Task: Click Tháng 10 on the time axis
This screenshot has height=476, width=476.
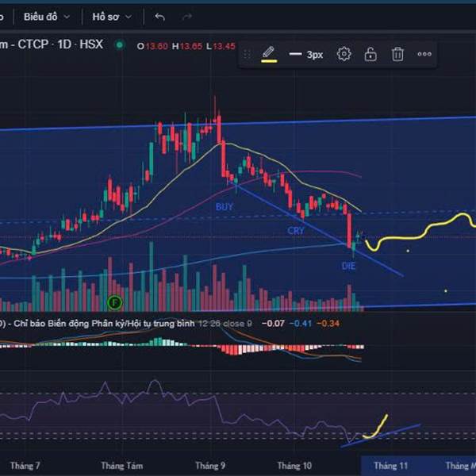Action: pos(294,466)
